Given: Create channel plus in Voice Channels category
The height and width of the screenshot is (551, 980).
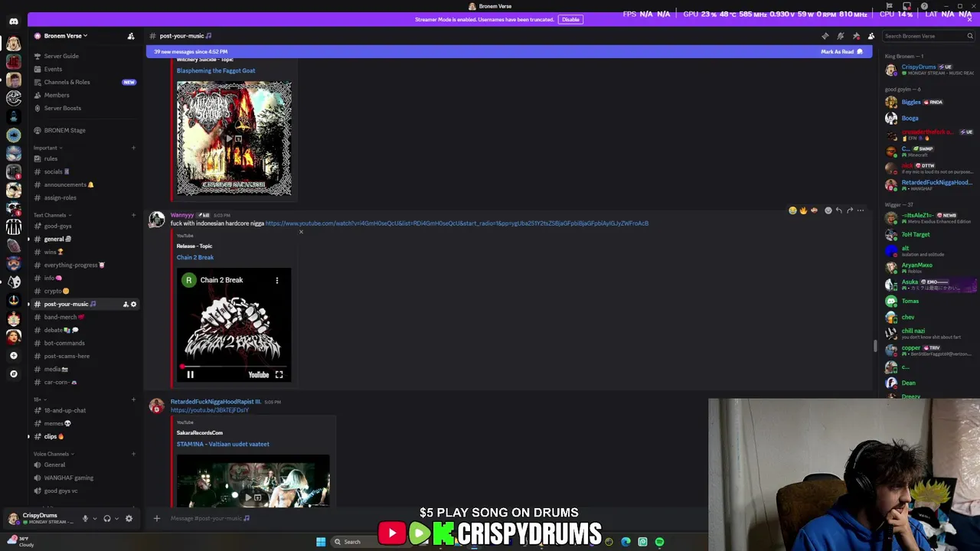Looking at the screenshot, I should click(x=133, y=454).
